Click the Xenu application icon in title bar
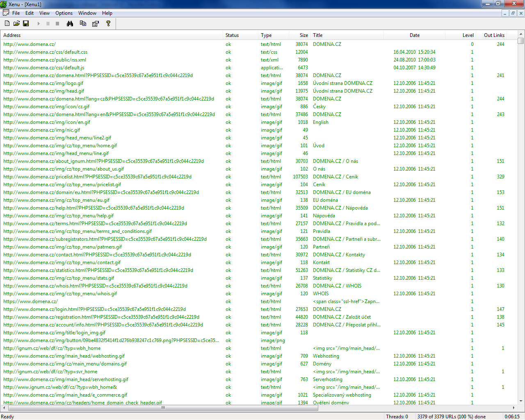The image size is (525, 420). pos(4,4)
